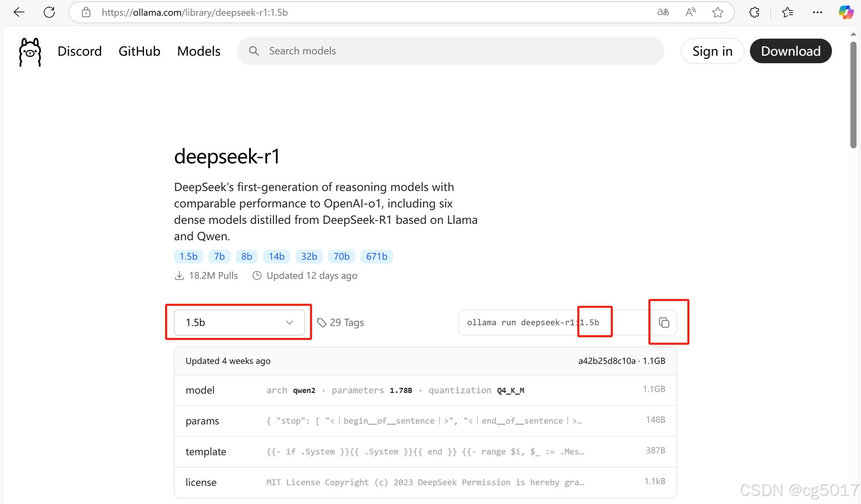
Task: Click the browser back arrow
Action: pos(19,13)
